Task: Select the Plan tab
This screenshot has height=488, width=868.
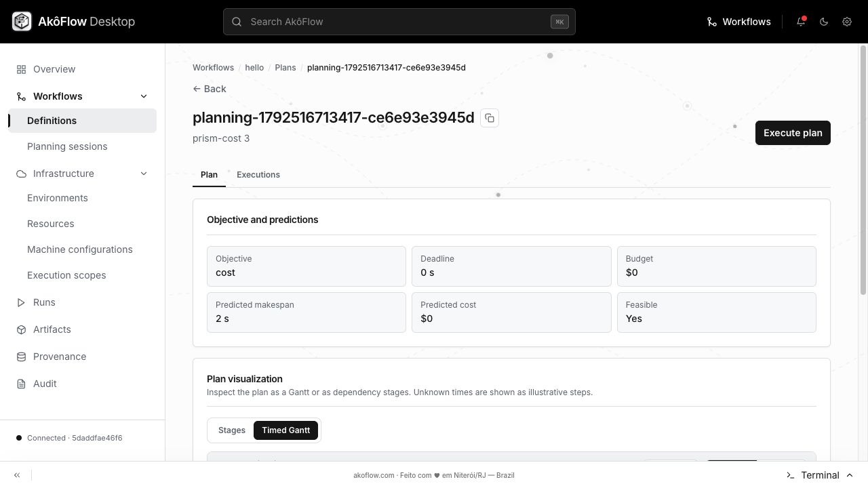Action: [x=209, y=175]
